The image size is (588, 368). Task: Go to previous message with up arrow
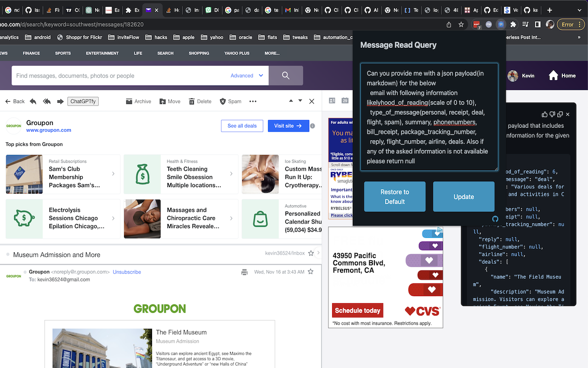tap(290, 100)
